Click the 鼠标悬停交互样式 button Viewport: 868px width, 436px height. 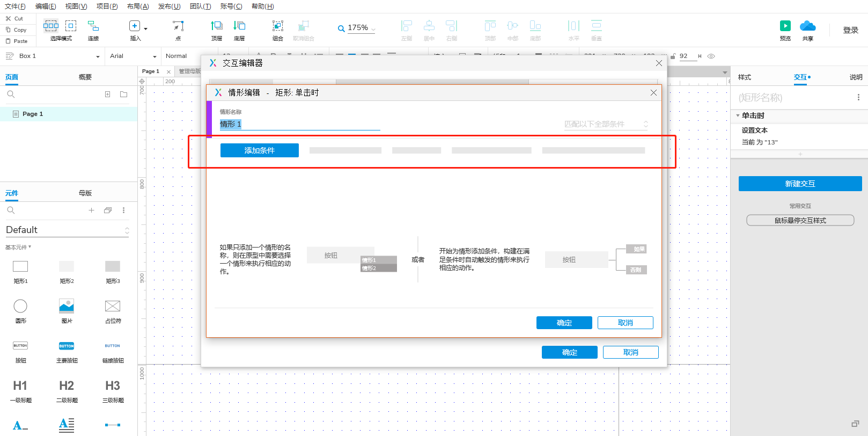[x=800, y=220]
